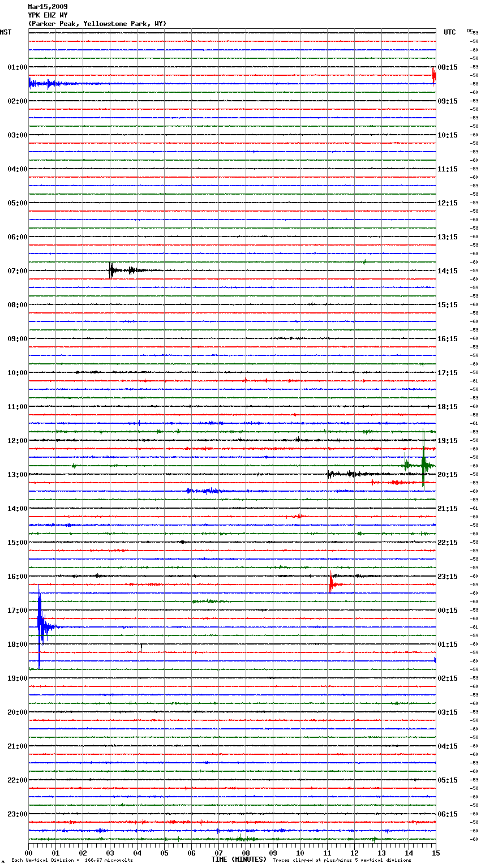Select the 03:00 MST time label
Screen dimensions: 481x868
(18, 135)
